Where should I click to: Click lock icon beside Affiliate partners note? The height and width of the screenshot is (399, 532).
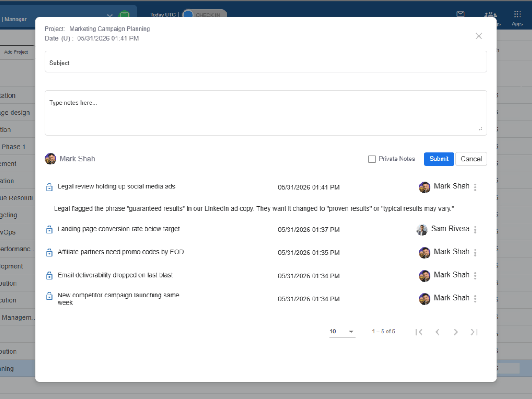click(50, 252)
